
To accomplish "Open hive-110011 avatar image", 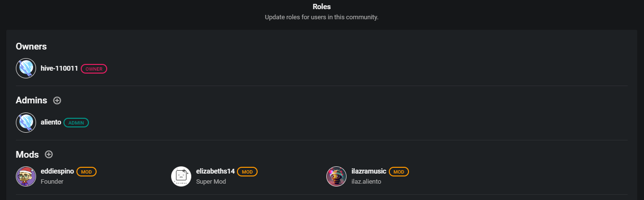I will [x=26, y=68].
